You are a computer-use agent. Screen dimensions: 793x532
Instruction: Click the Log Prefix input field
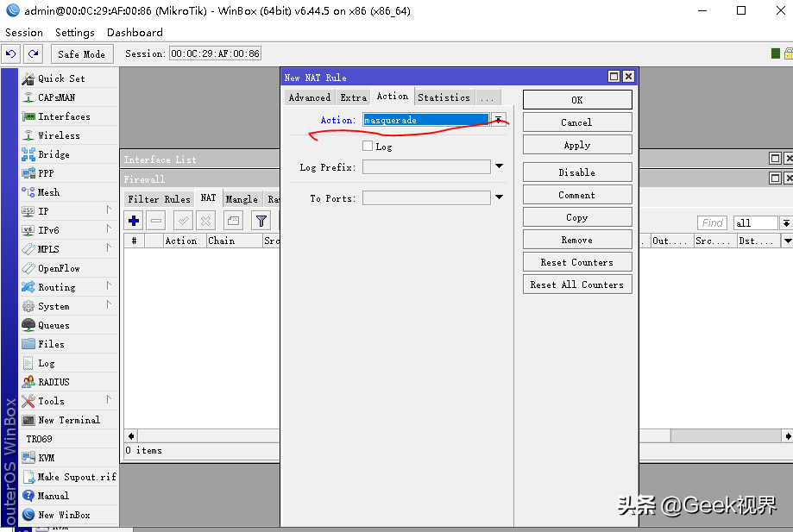coord(426,166)
